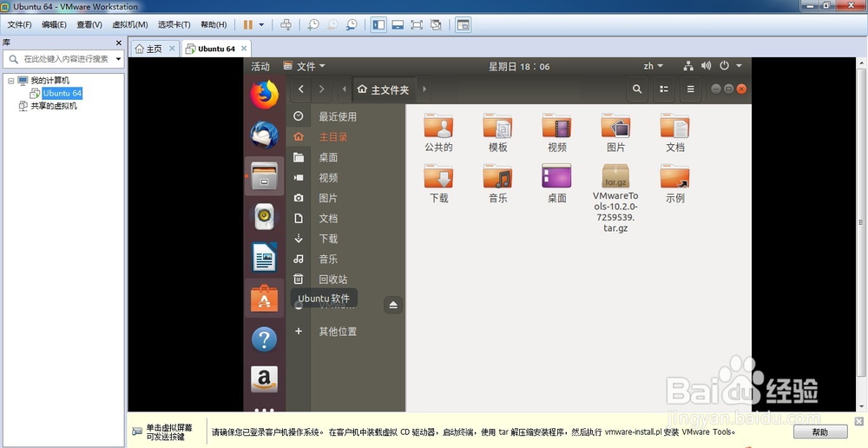
Task: Open the 文件(F) menu in VMware
Action: coord(19,25)
